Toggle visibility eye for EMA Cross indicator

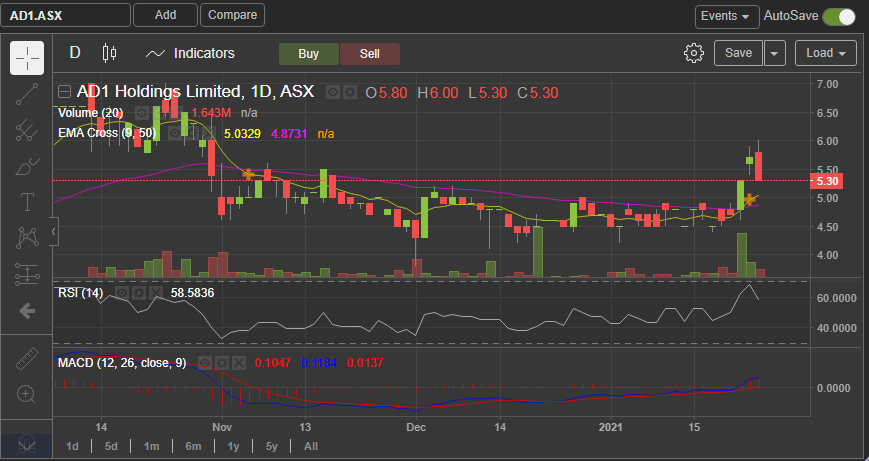tap(176, 133)
